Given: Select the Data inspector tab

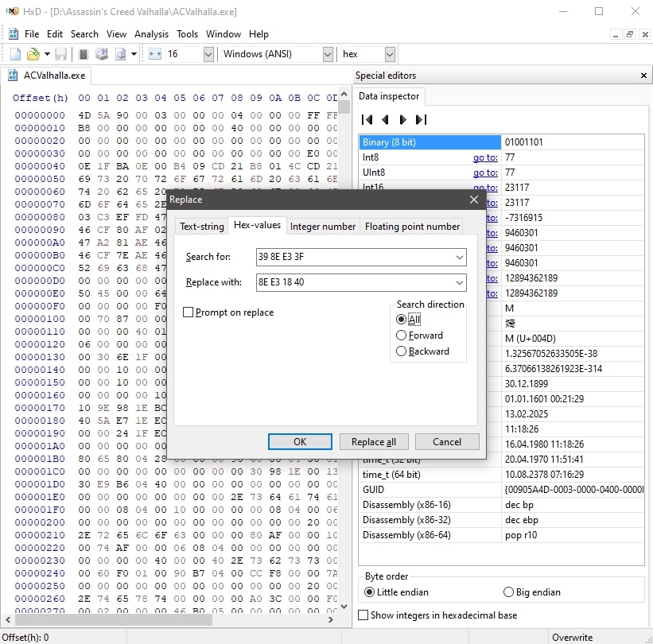Looking at the screenshot, I should point(389,96).
